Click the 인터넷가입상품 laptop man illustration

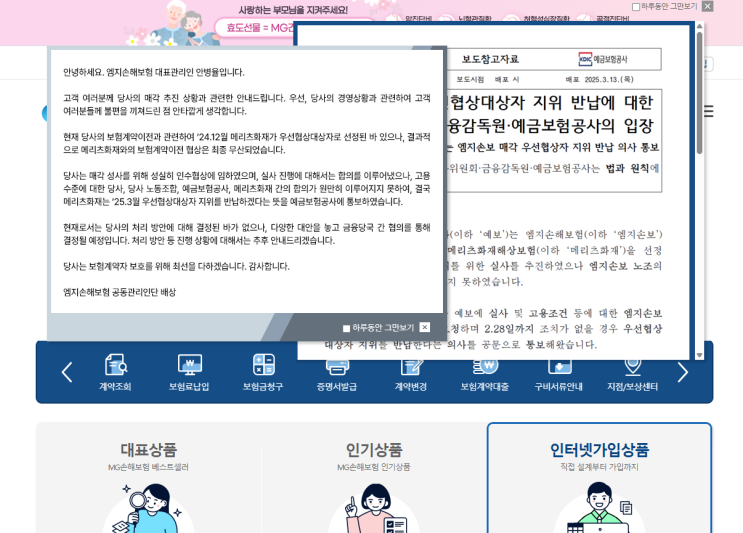tap(599, 508)
